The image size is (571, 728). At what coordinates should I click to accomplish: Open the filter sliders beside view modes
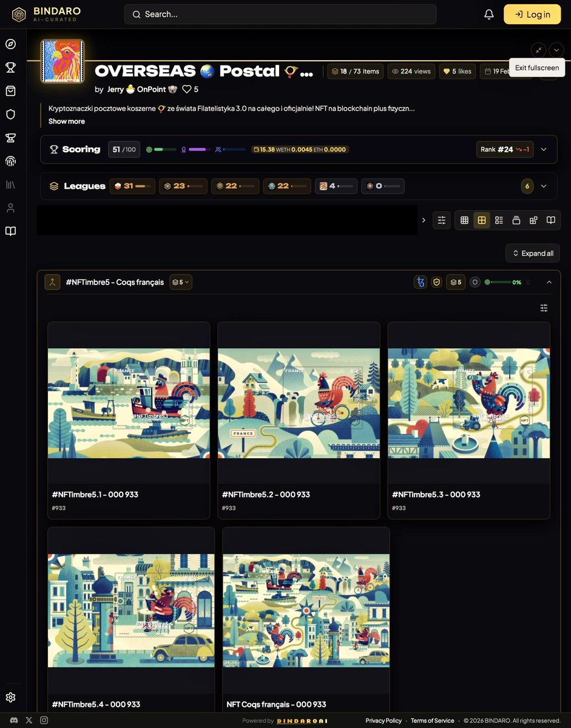click(x=442, y=220)
